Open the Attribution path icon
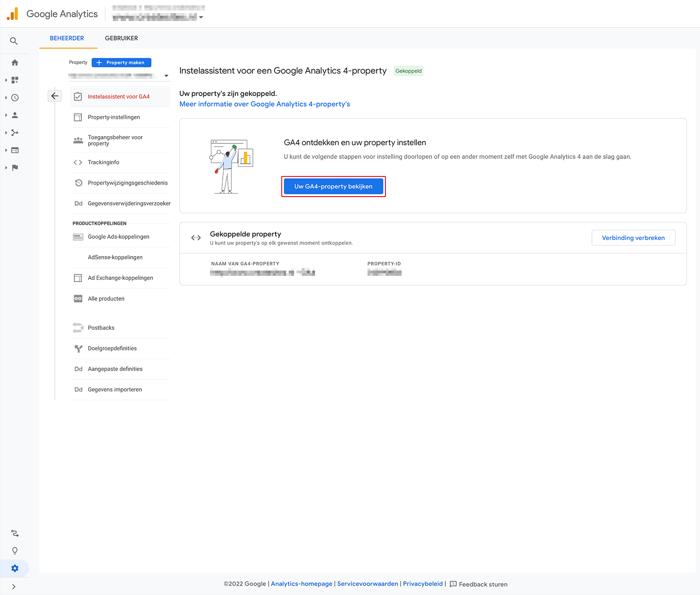Screen dimensions: 700x595 coord(15,533)
